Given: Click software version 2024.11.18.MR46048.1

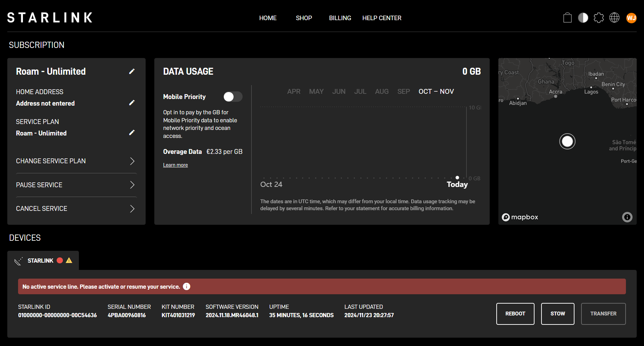Looking at the screenshot, I should tap(232, 315).
